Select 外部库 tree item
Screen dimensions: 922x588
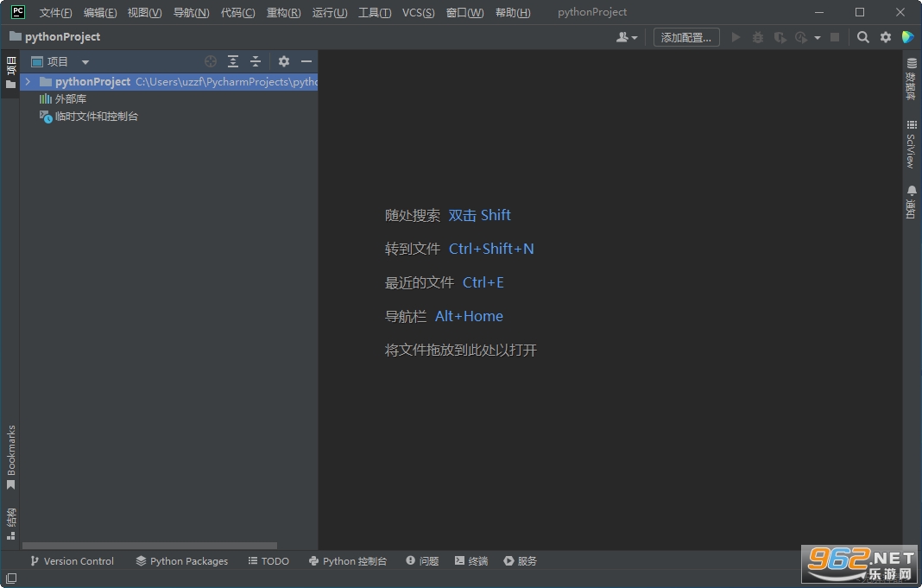click(63, 98)
